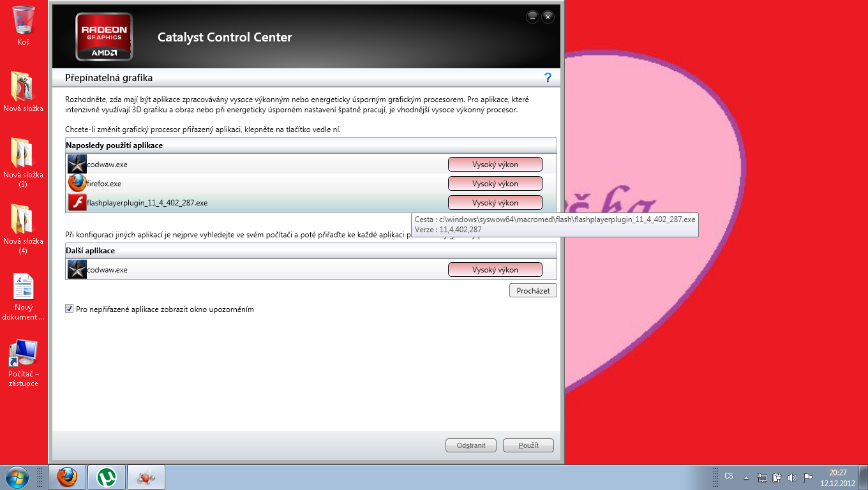
Task: Launch Firefox from the taskbar
Action: pos(67,477)
